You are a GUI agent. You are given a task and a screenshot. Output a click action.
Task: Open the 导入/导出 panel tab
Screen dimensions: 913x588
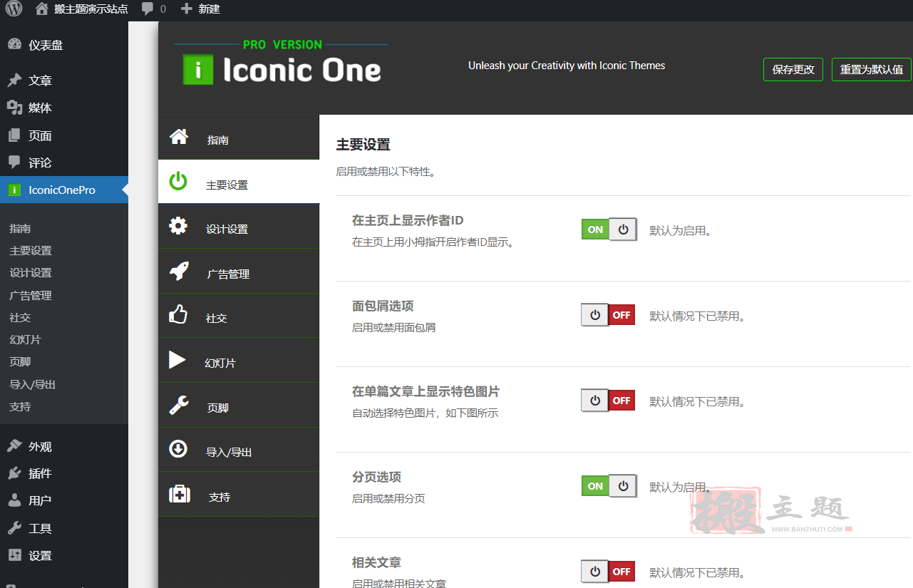coord(239,449)
